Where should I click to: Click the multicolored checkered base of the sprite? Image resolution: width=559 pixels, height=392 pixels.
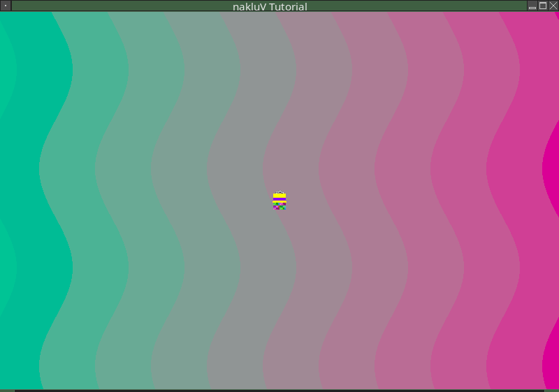(279, 207)
